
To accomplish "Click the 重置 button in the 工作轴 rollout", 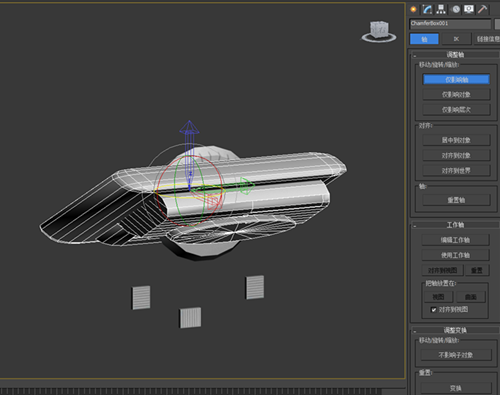I will click(x=477, y=270).
